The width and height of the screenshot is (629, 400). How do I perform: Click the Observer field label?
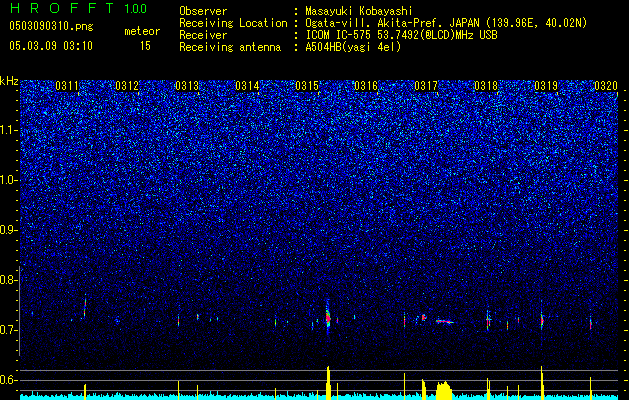(203, 11)
